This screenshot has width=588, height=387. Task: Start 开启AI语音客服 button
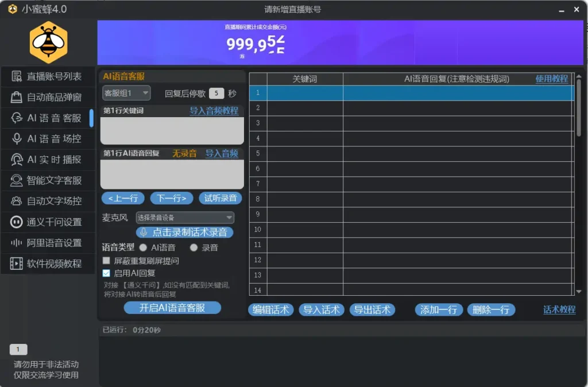172,308
